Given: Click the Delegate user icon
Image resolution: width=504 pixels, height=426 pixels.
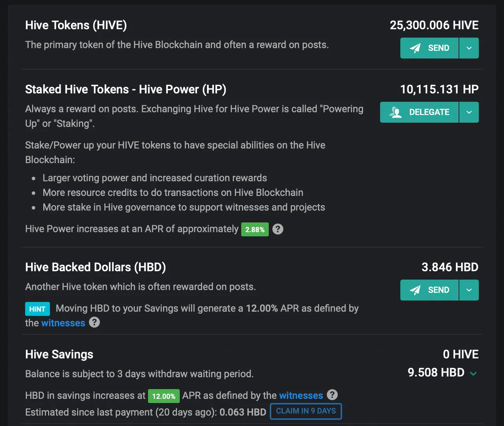Looking at the screenshot, I should tap(395, 112).
